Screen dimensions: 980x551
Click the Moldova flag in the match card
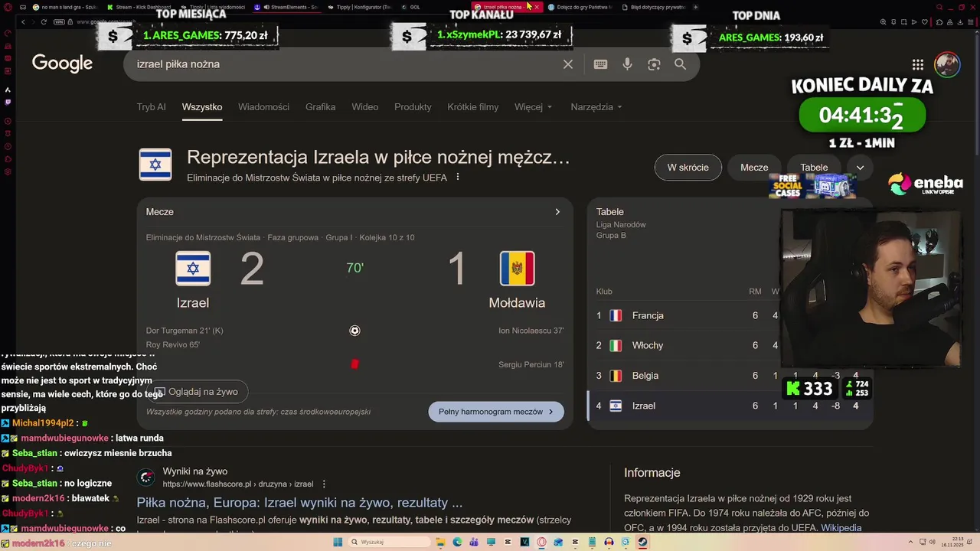tap(517, 269)
